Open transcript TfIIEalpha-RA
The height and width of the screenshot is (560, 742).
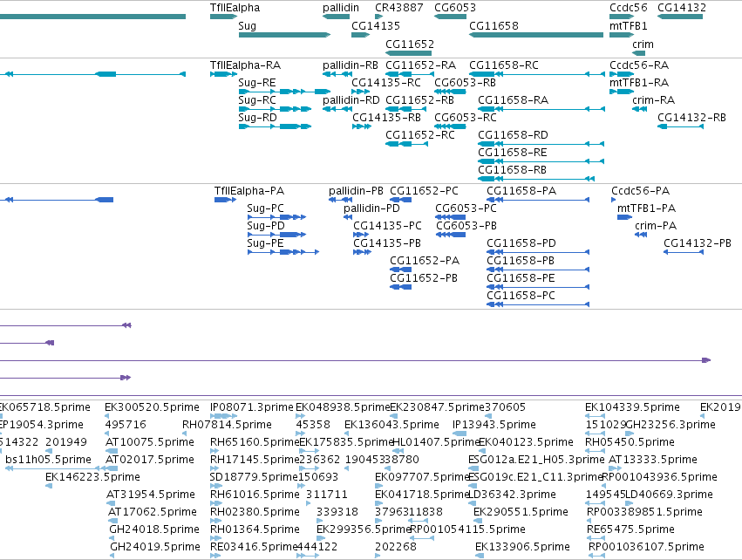point(246,65)
